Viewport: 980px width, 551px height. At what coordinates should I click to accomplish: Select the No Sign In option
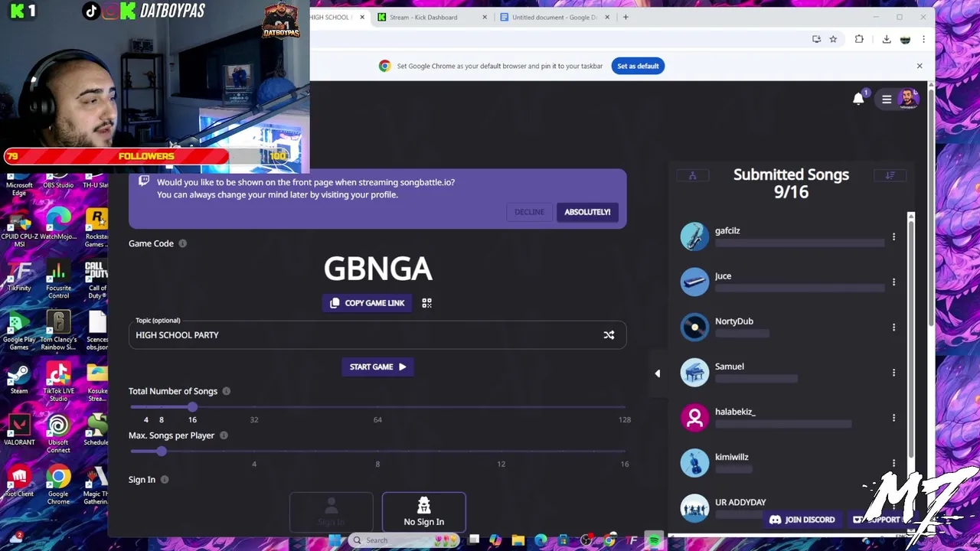point(423,511)
